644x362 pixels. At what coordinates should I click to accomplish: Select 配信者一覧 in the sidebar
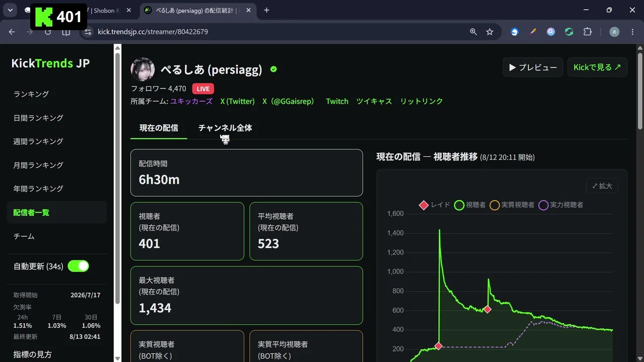click(x=57, y=212)
